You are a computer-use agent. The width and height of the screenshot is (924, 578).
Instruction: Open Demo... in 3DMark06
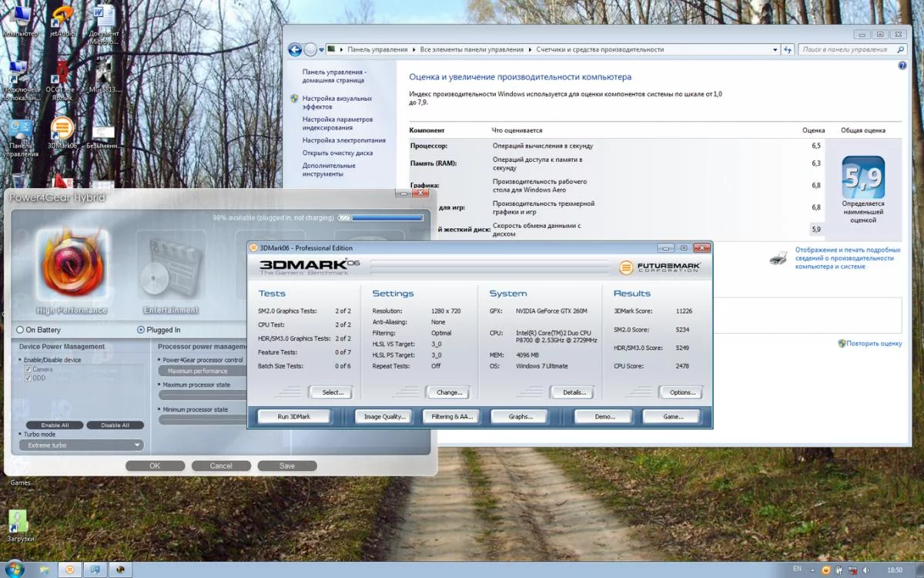604,416
